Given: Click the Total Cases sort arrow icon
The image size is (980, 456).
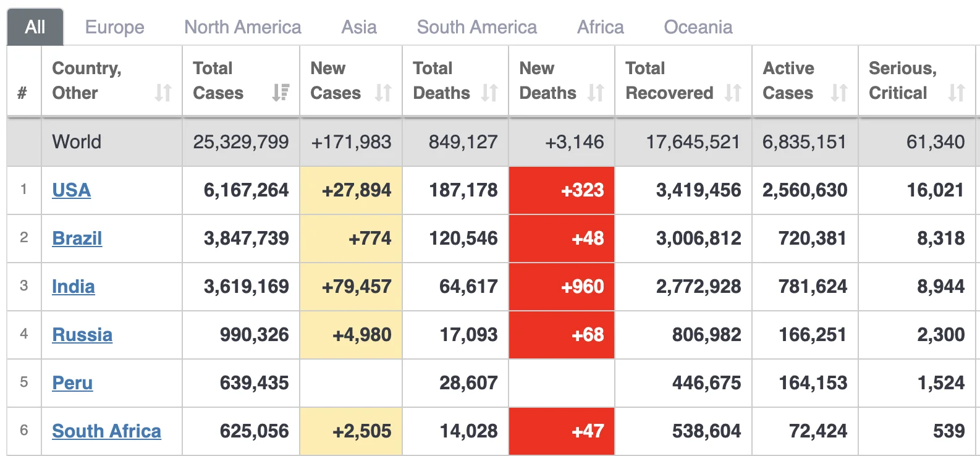Looking at the screenshot, I should pos(281,93).
